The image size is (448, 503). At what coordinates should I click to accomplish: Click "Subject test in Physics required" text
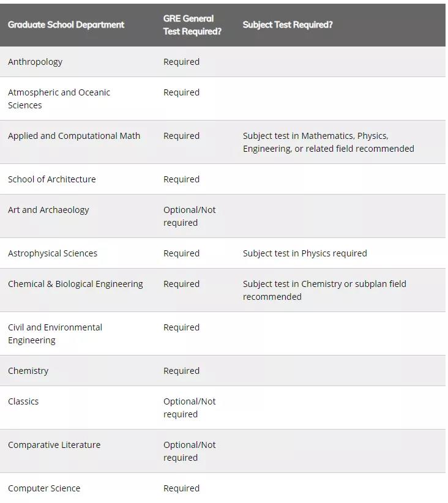pos(305,253)
